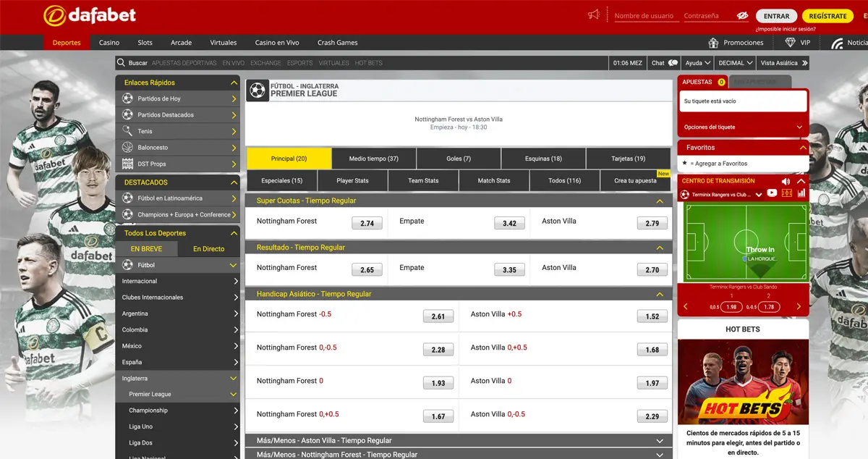
Task: Click the Promociones gift icon
Action: 713,43
